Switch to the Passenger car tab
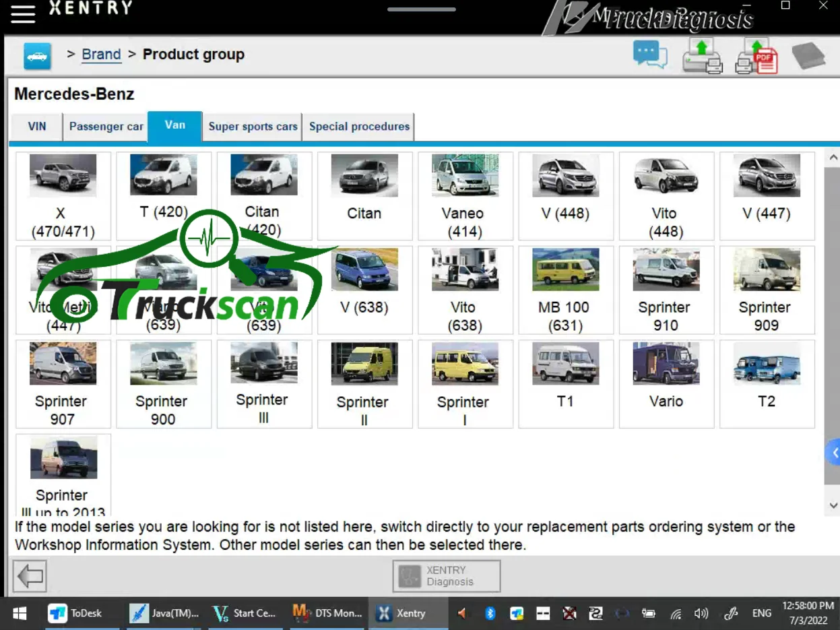This screenshot has height=630, width=840. (x=106, y=127)
